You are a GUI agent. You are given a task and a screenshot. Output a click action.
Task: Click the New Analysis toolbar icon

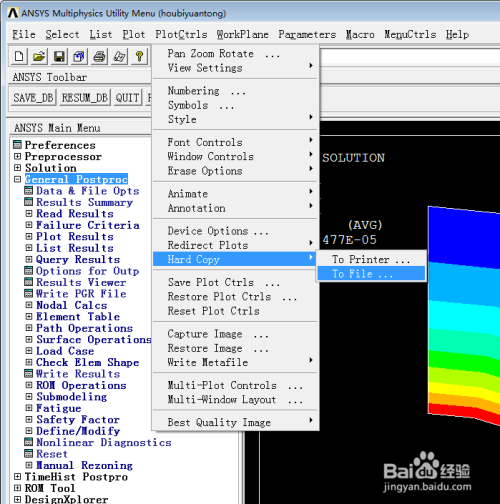coord(19,56)
